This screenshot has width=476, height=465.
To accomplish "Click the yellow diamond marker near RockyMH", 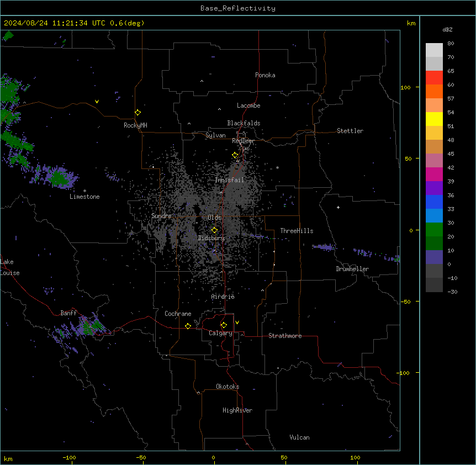I will click(x=138, y=113).
